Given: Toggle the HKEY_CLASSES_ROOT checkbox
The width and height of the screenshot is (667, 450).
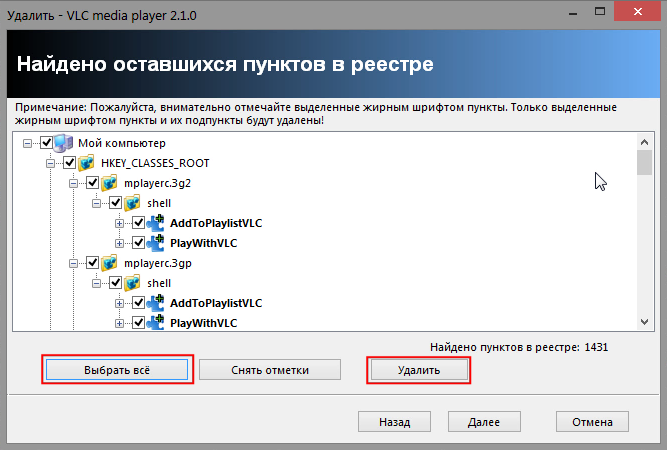Looking at the screenshot, I should 70,163.
